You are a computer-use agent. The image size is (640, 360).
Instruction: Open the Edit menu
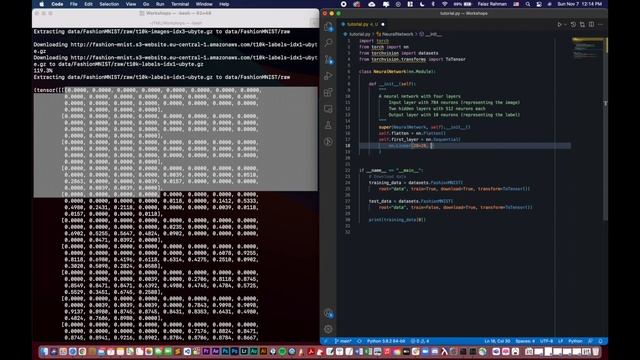88,4
